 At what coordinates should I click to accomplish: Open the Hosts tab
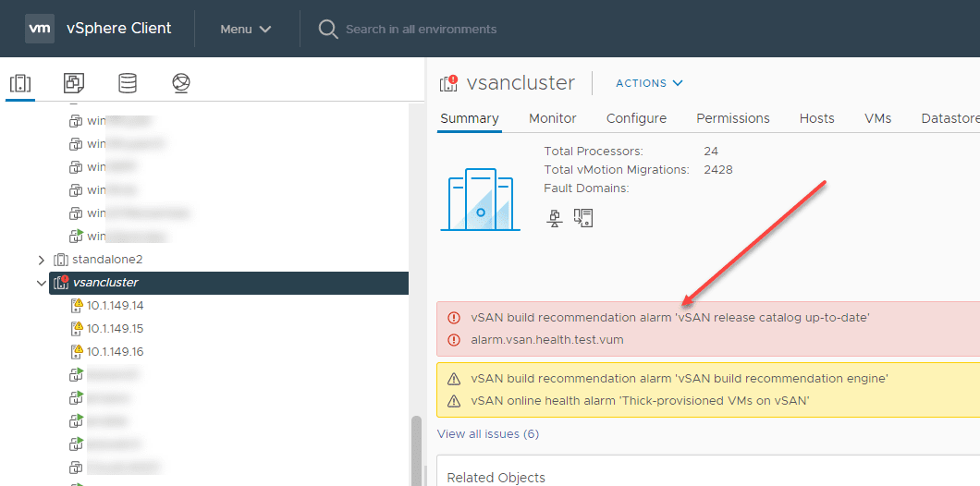point(817,118)
